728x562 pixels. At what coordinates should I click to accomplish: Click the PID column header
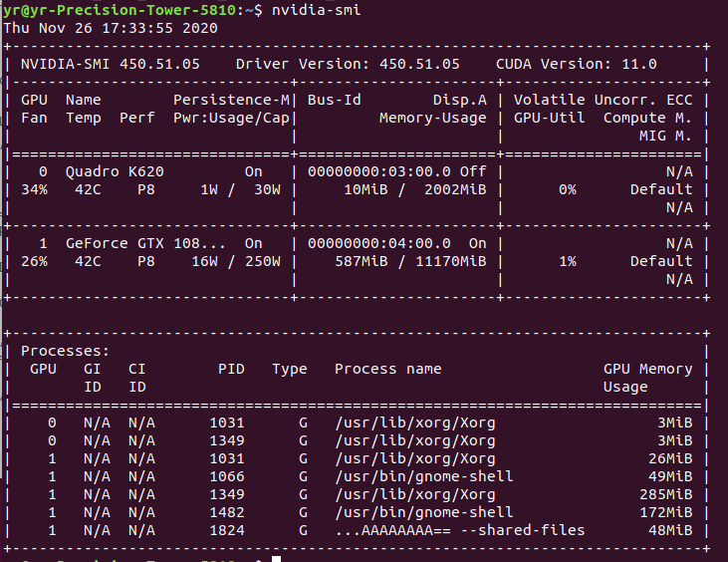[231, 369]
